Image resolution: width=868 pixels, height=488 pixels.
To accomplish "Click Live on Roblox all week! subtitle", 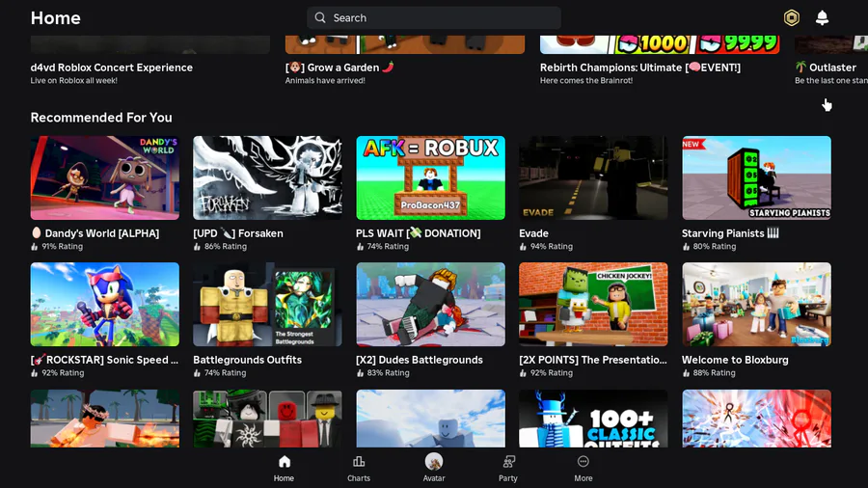I will pyautogui.click(x=73, y=81).
